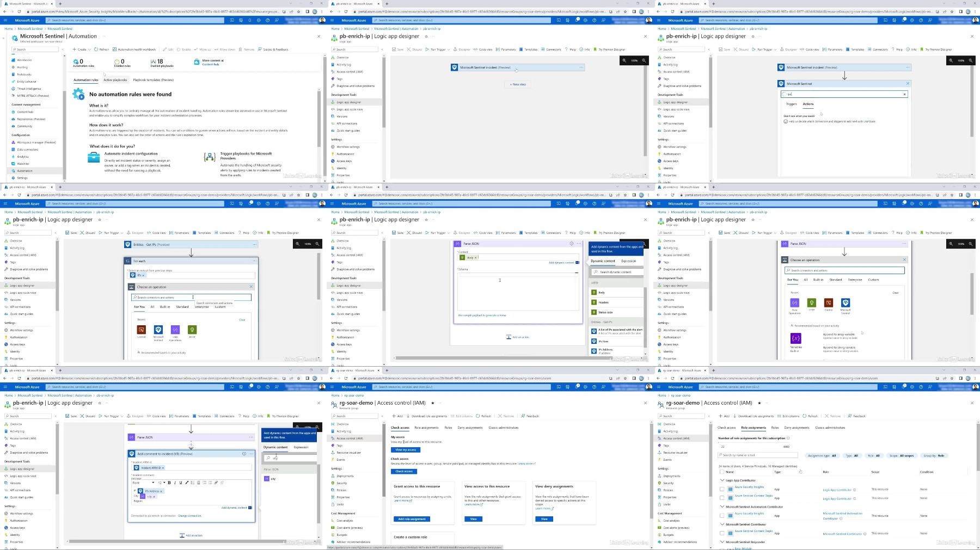Collapse the Logic App Contributor group
The image size is (980, 550).
(x=722, y=480)
